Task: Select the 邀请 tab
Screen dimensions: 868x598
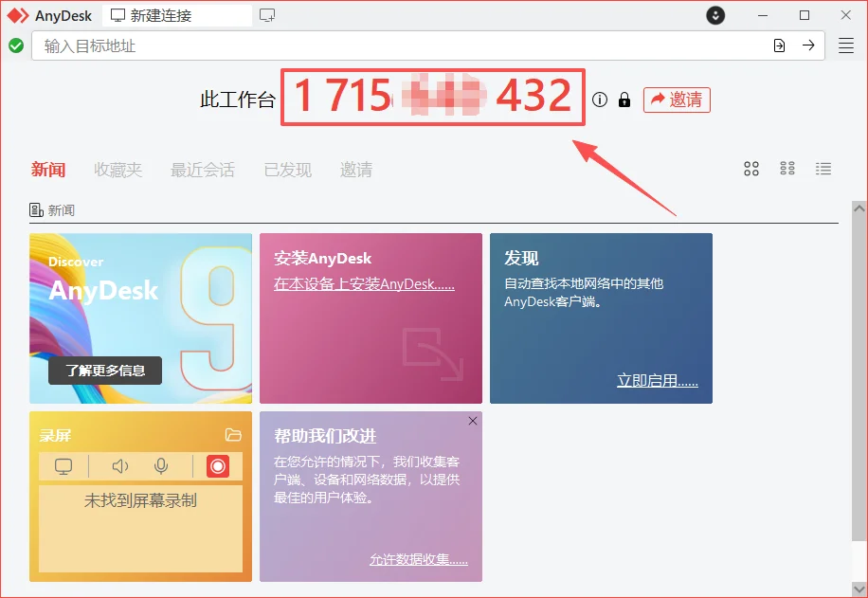Action: [356, 170]
